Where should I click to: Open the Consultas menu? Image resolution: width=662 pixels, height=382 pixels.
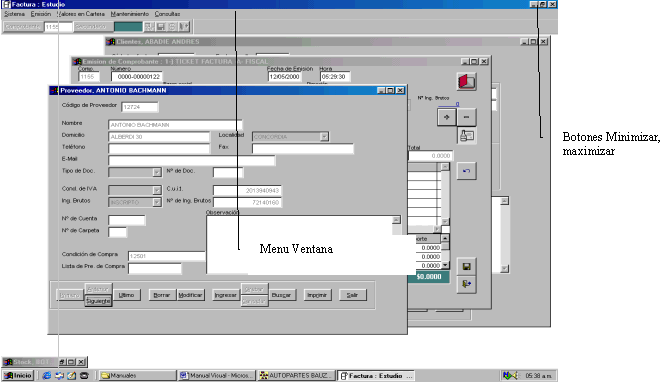coord(167,14)
